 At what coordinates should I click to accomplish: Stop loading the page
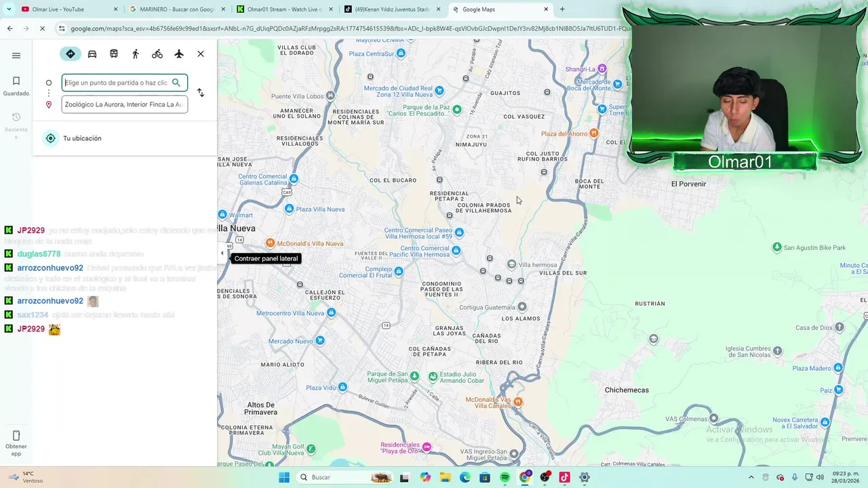[42, 28]
